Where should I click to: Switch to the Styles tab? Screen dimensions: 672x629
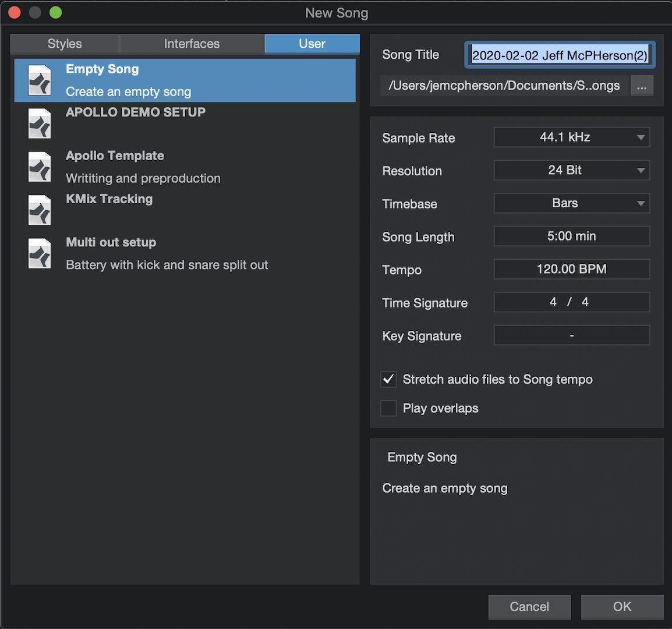click(64, 43)
